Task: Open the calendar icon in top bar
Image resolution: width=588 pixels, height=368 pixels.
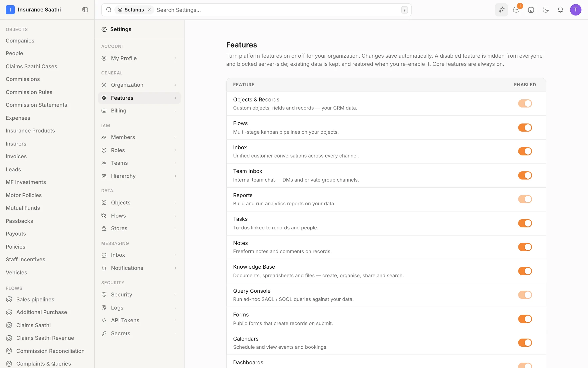Action: (531, 10)
